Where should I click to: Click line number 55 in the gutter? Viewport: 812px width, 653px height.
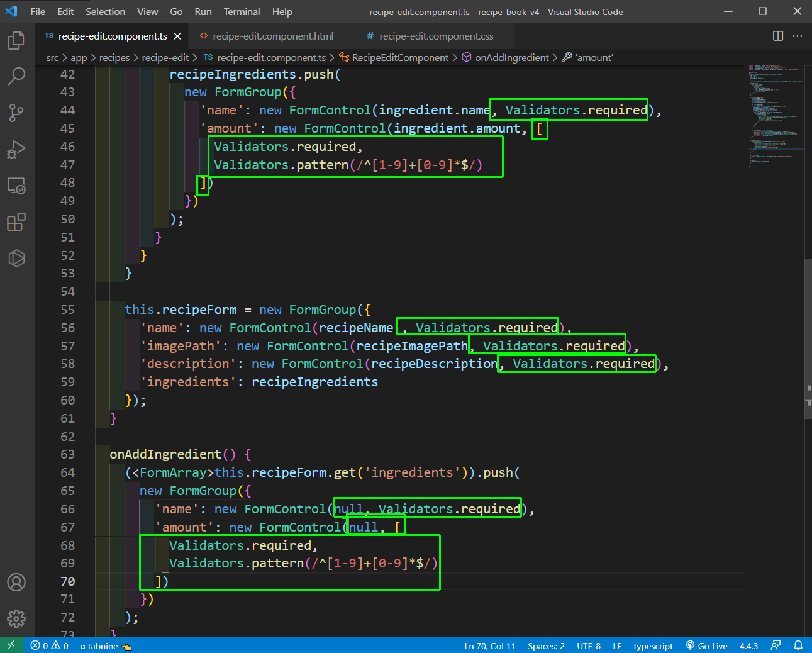67,310
